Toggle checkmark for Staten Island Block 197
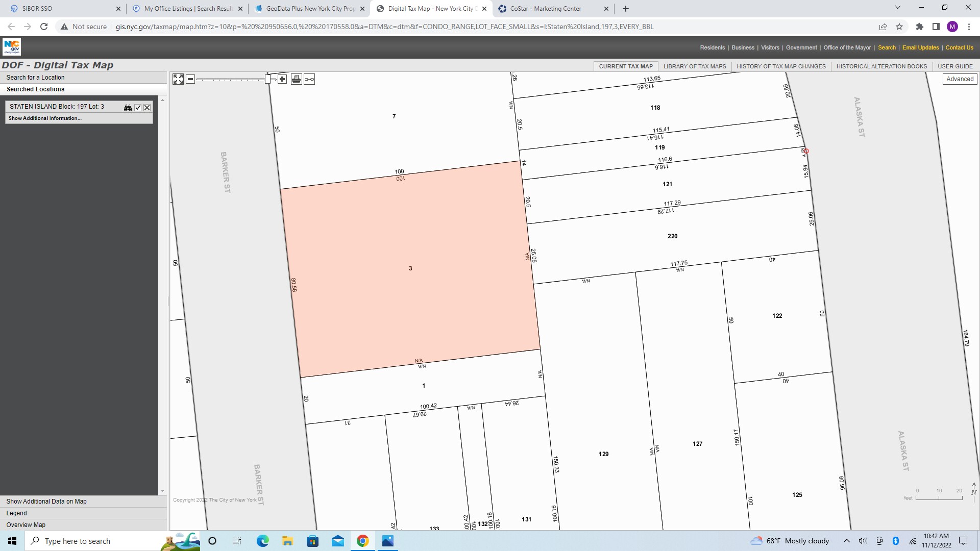Screen dimensions: 980x551 pyautogui.click(x=138, y=107)
